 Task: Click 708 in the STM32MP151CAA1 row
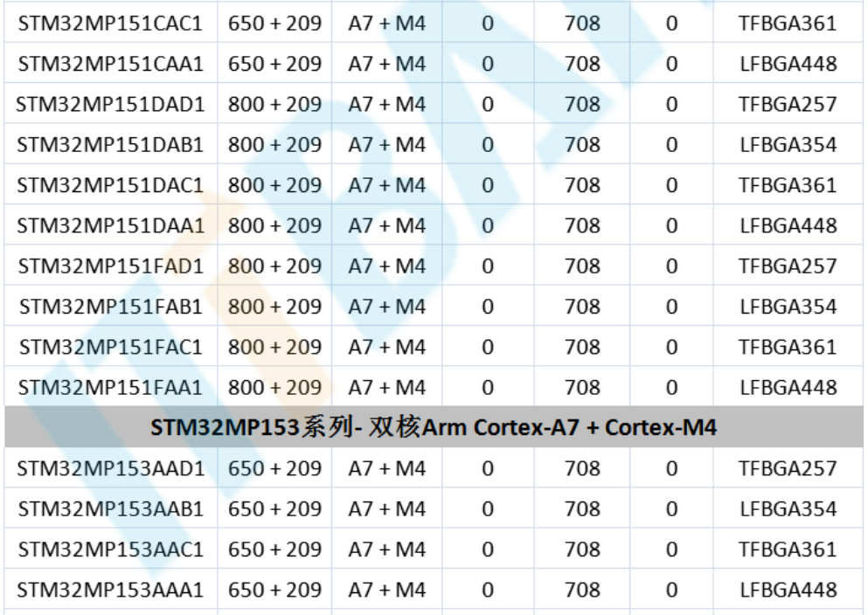coord(582,64)
